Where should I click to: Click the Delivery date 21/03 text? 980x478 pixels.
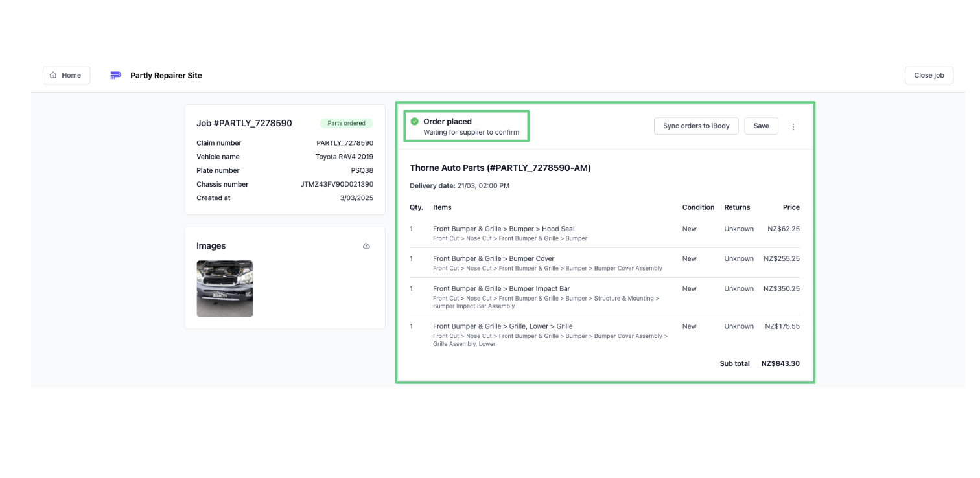tap(460, 186)
